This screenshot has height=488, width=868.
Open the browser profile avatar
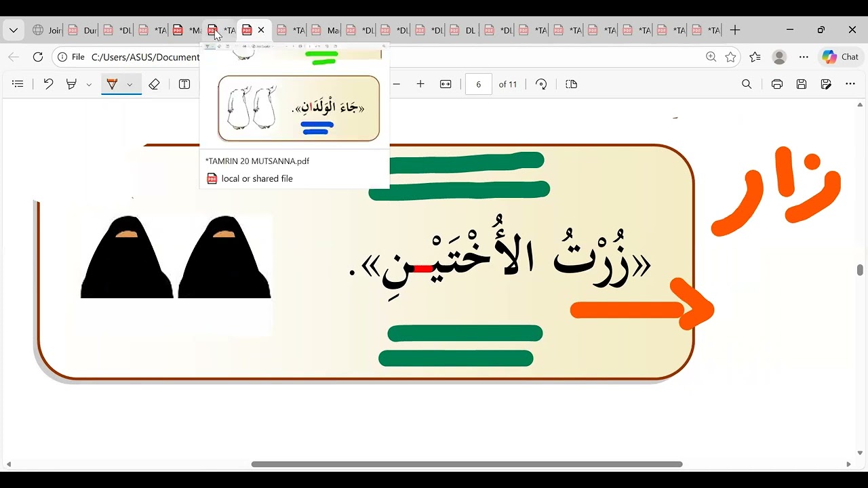pos(779,57)
